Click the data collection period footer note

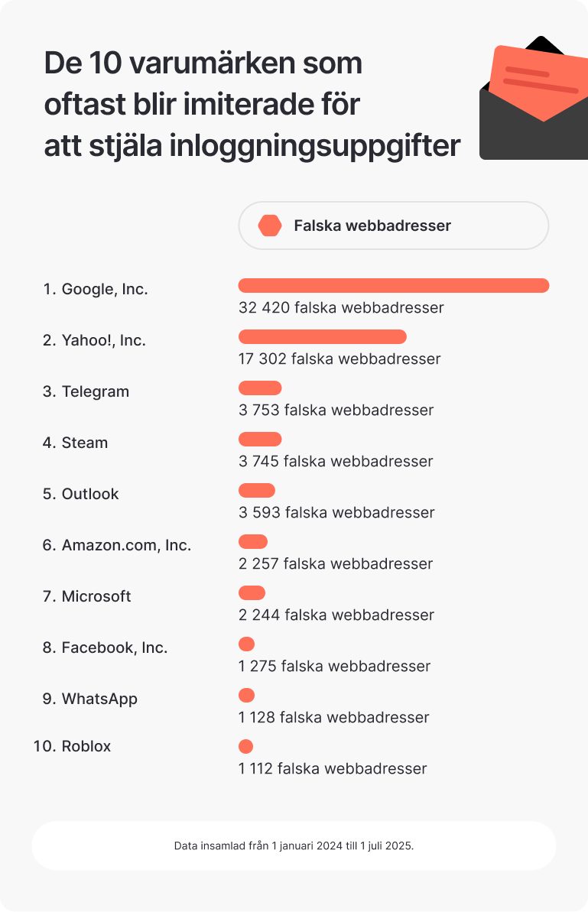point(294,846)
